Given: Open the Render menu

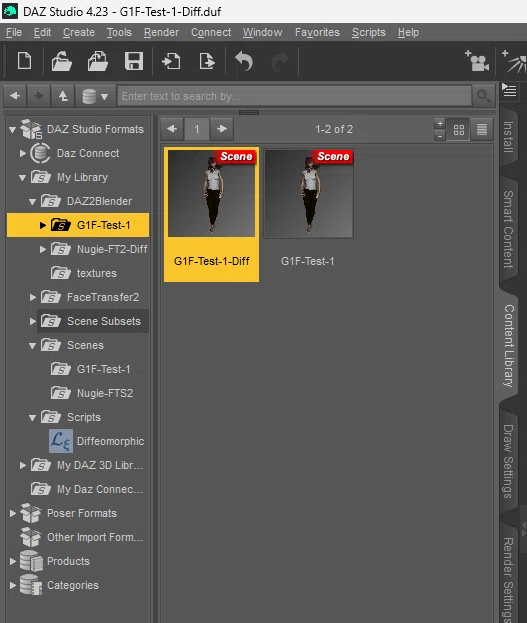Looking at the screenshot, I should pyautogui.click(x=161, y=32).
